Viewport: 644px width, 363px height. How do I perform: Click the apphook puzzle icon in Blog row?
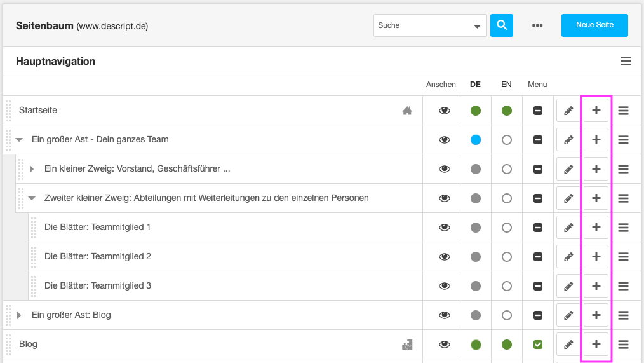[407, 345]
